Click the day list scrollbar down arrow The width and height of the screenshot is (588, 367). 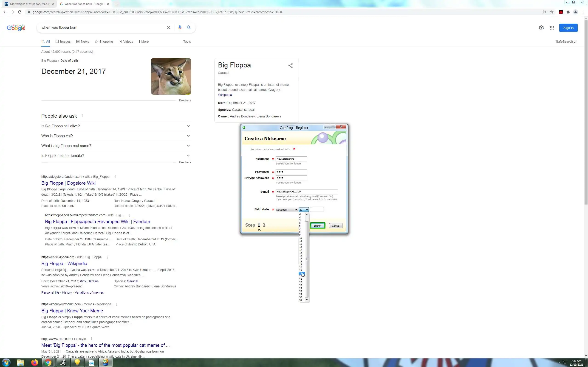click(307, 300)
